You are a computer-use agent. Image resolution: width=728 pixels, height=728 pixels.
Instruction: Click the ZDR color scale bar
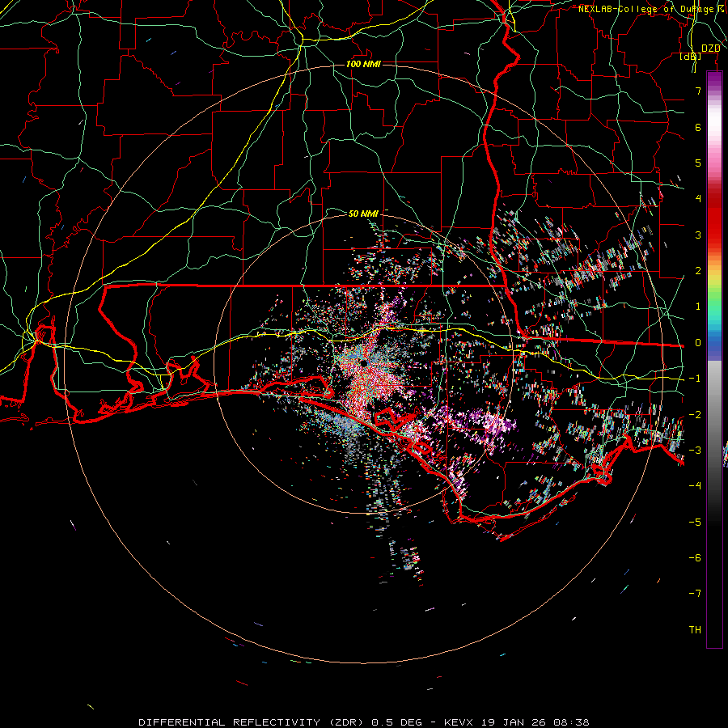click(714, 359)
